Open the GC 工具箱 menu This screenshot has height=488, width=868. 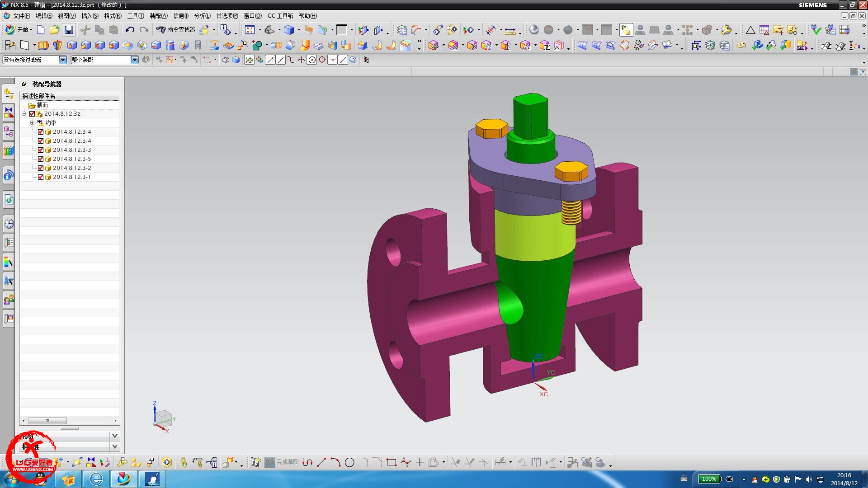[x=280, y=16]
